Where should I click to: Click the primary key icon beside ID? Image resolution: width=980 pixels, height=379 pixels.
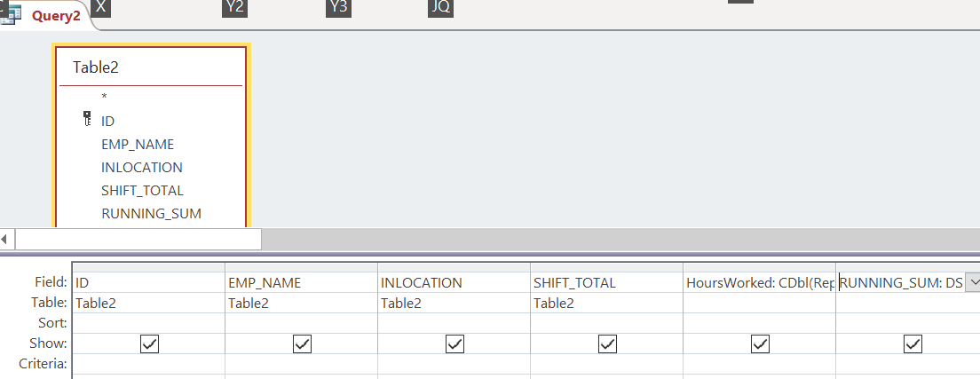(x=87, y=119)
